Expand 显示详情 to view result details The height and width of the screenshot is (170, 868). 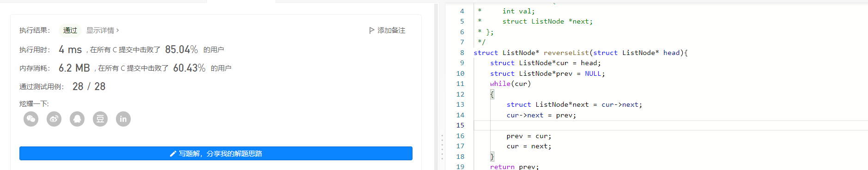tap(103, 30)
